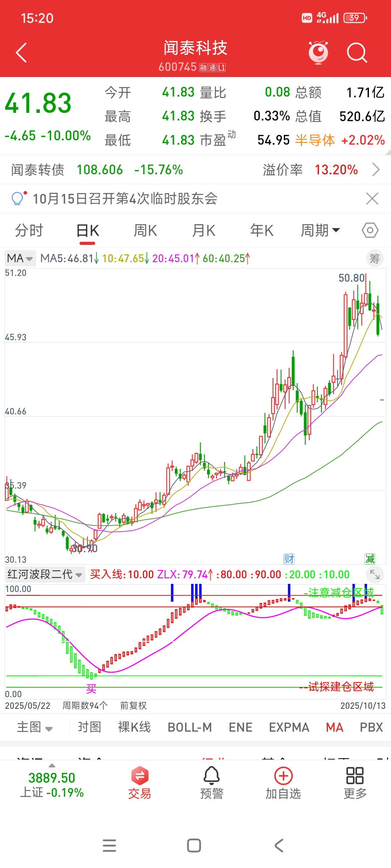Select EXPMA indicator
Viewport: 391px width, 868px height.
(289, 727)
